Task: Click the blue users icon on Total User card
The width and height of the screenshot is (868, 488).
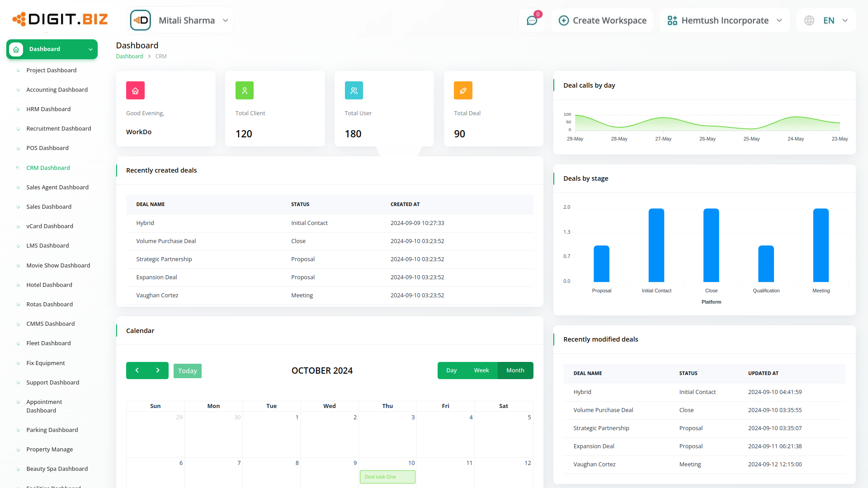Action: click(x=354, y=90)
